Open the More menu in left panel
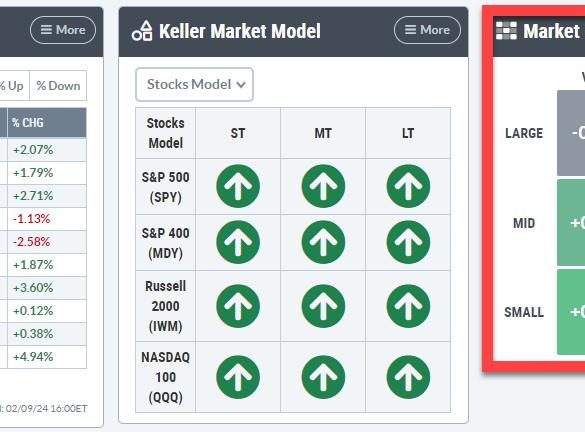This screenshot has width=585, height=432. pos(63,30)
